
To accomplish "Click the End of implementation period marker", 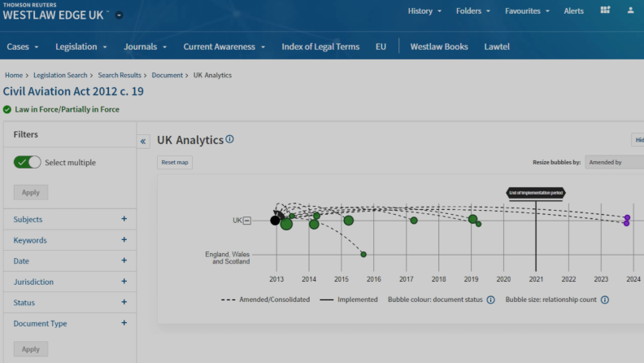I will (535, 193).
